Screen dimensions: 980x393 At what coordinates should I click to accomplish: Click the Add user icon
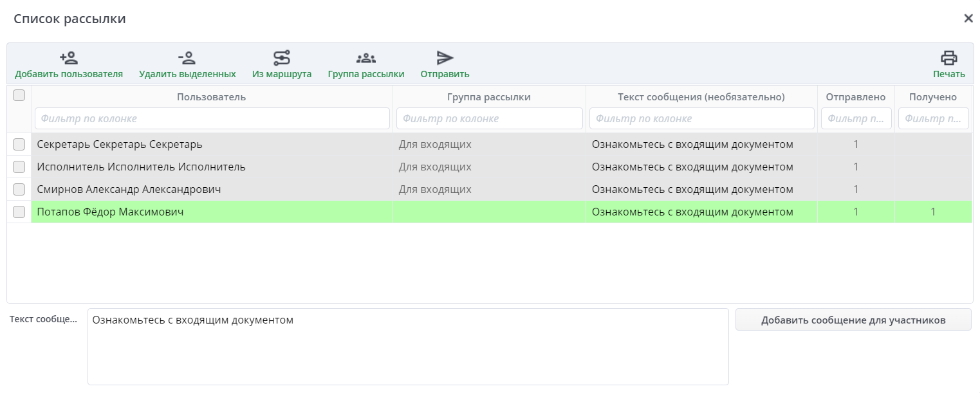pyautogui.click(x=69, y=59)
